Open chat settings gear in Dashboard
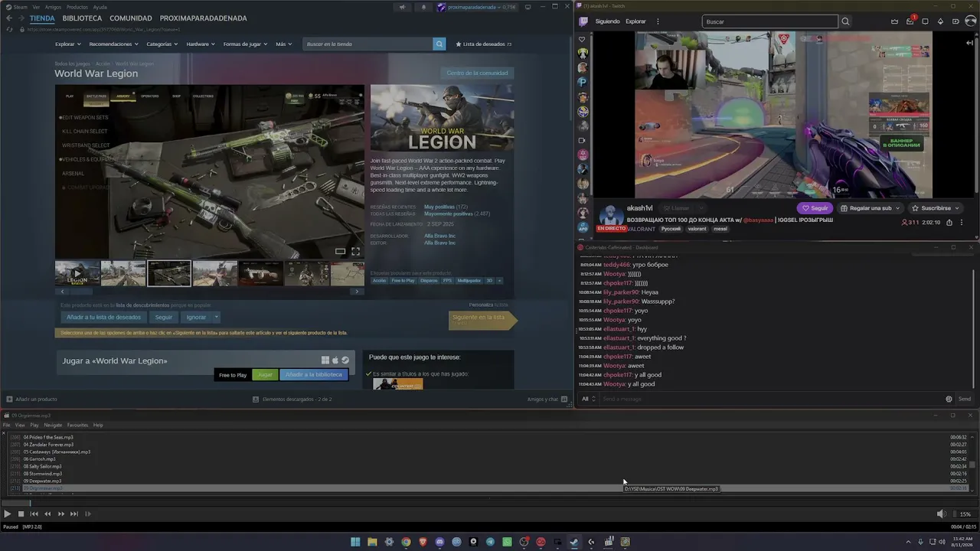The image size is (980, 551). [x=949, y=399]
